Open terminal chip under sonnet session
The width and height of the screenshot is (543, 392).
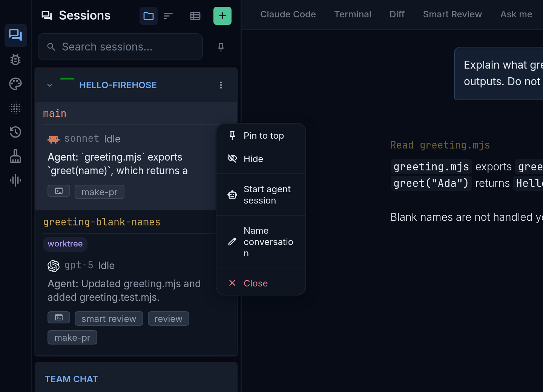[59, 191]
